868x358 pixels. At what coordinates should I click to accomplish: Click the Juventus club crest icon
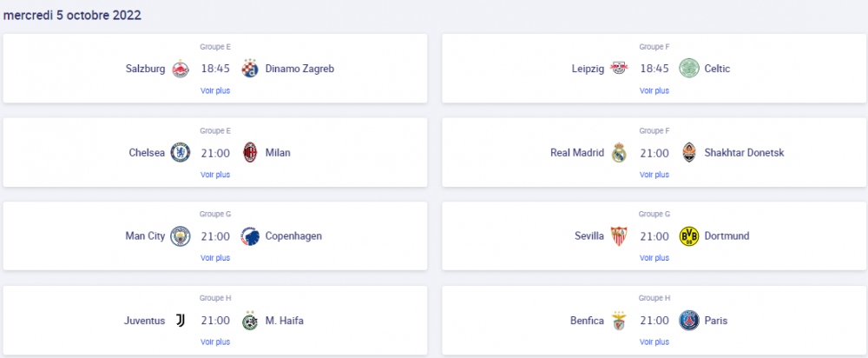181,321
